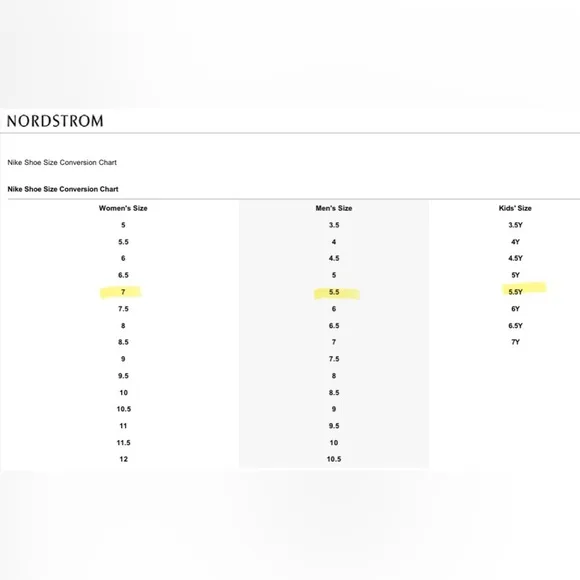580x580 pixels.
Task: Click the Nordstrom logo
Action: (55, 121)
